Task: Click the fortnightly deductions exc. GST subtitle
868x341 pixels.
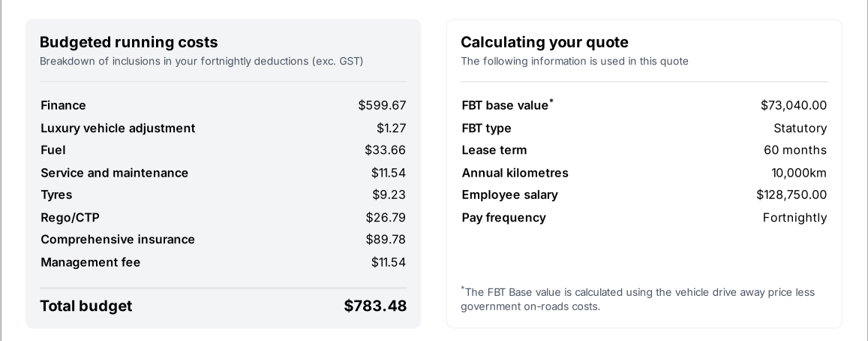Action: (201, 61)
